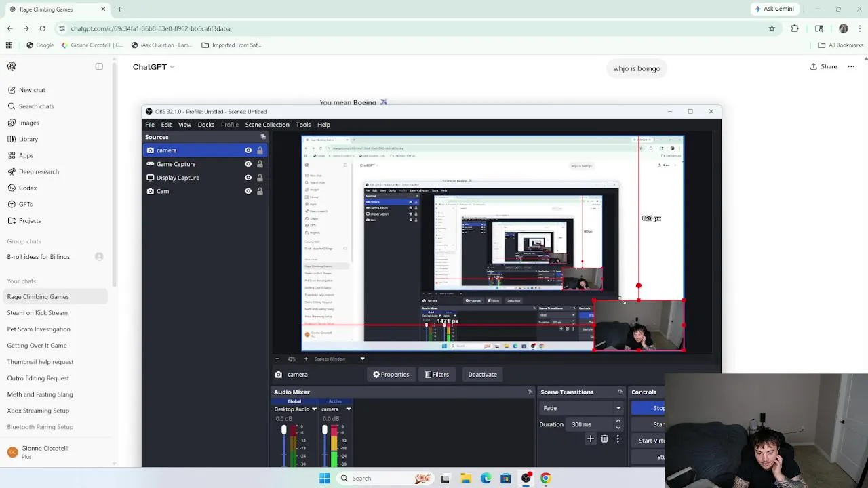Open Chrome apps grid icon
This screenshot has height=488, width=868.
(x=9, y=45)
